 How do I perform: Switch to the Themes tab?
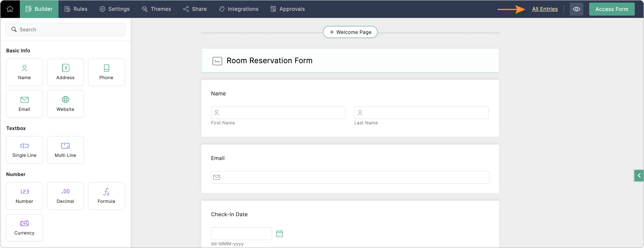coord(156,9)
